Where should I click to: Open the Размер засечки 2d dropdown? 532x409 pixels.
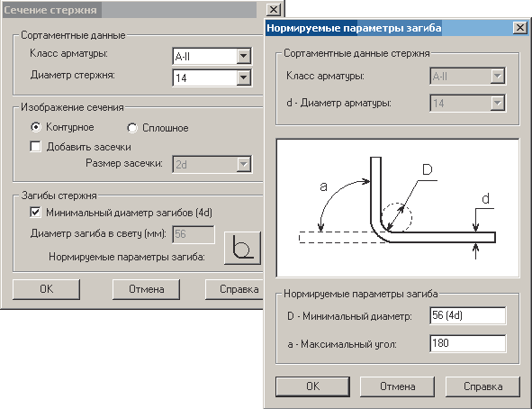point(243,165)
